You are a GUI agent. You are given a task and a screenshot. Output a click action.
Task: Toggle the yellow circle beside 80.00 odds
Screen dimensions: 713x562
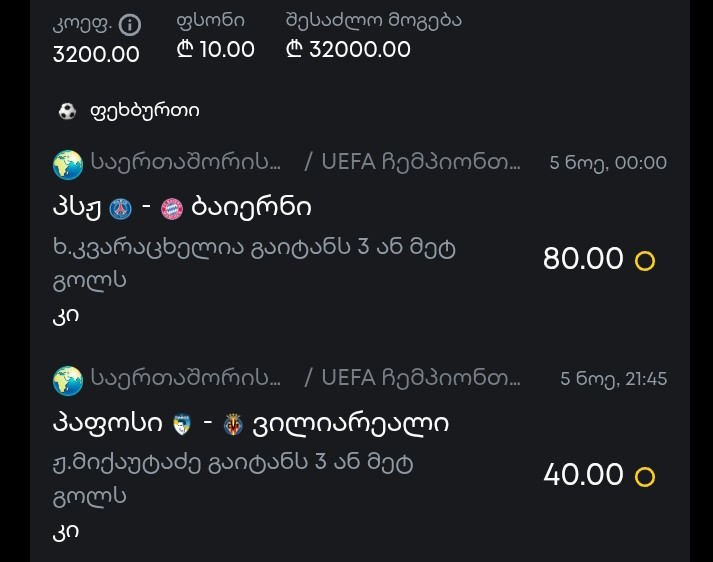(645, 261)
